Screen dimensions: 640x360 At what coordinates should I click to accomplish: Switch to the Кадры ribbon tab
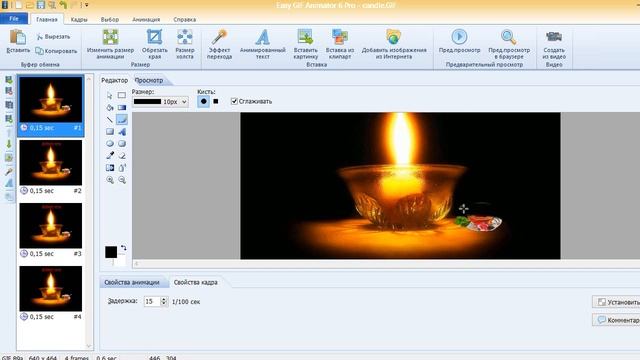tap(79, 19)
